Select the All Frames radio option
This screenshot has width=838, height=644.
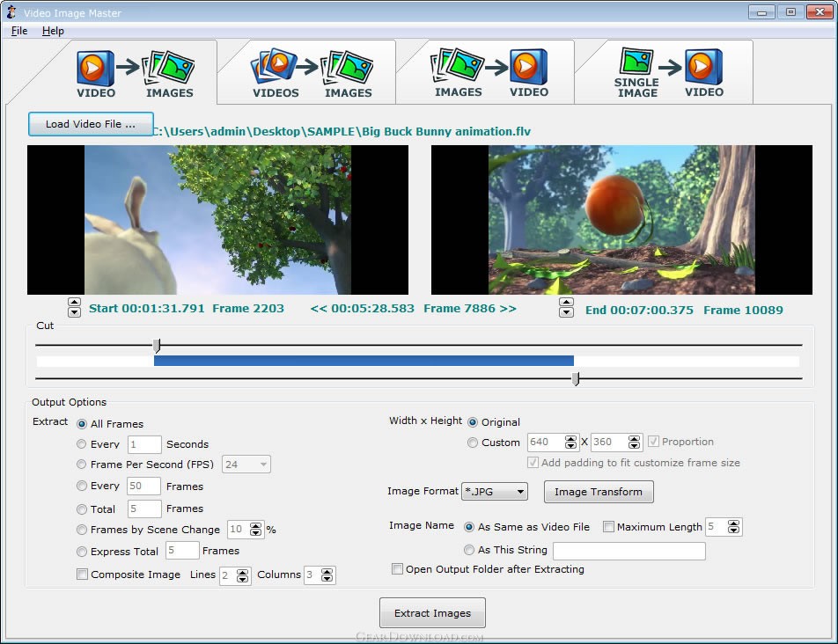(x=82, y=424)
